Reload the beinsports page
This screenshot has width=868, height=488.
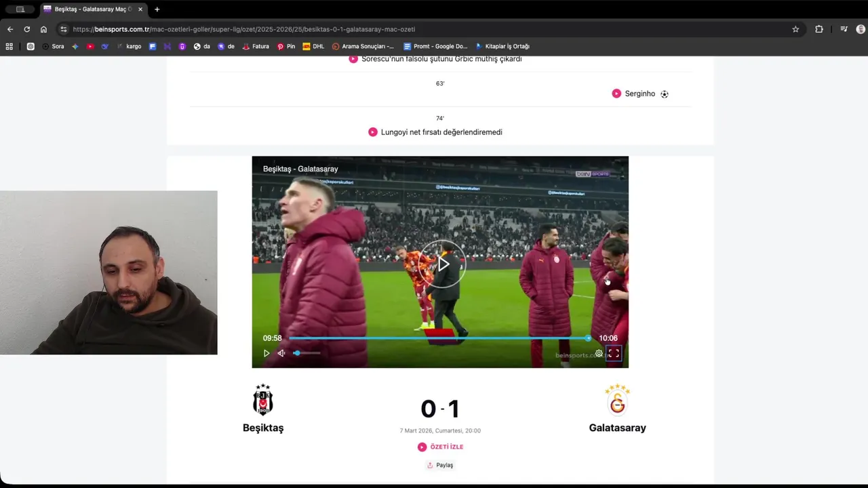pos(27,29)
